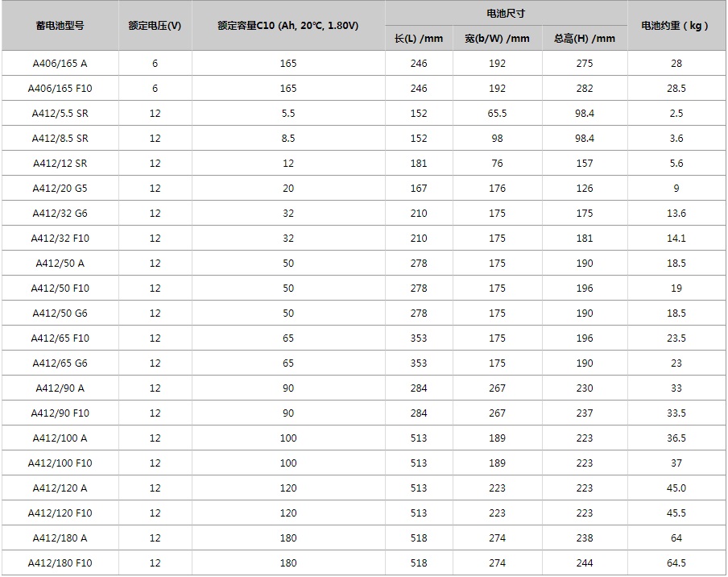Click the 244 height value

pyautogui.click(x=584, y=563)
